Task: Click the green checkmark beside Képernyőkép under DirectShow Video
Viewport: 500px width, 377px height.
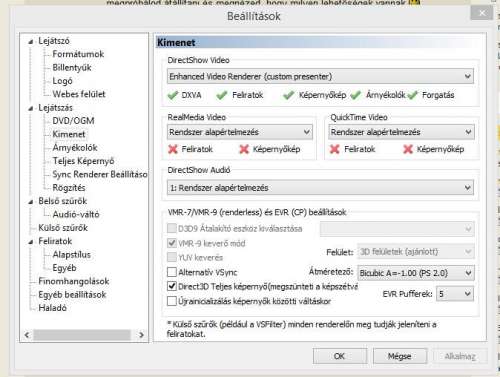Action: click(x=288, y=95)
